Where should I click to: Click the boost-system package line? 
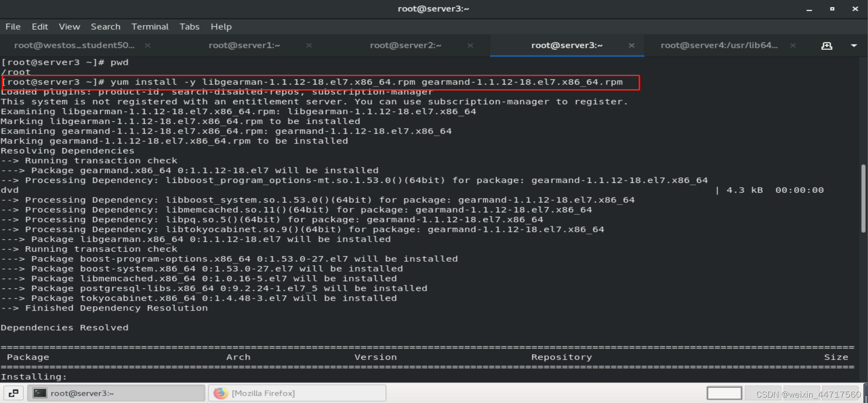202,269
